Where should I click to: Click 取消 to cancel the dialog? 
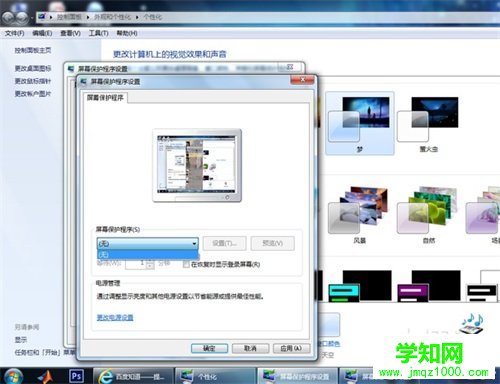tap(250, 348)
